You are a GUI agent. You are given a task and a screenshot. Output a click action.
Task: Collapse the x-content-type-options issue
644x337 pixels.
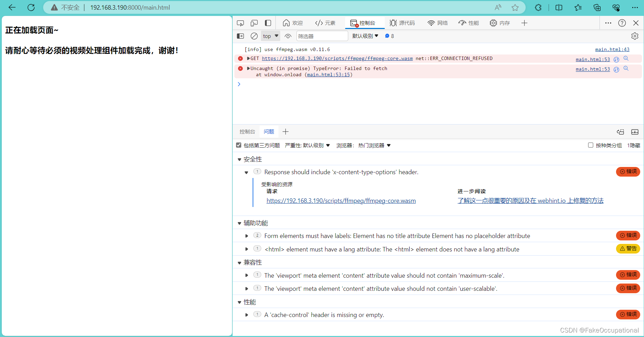246,172
